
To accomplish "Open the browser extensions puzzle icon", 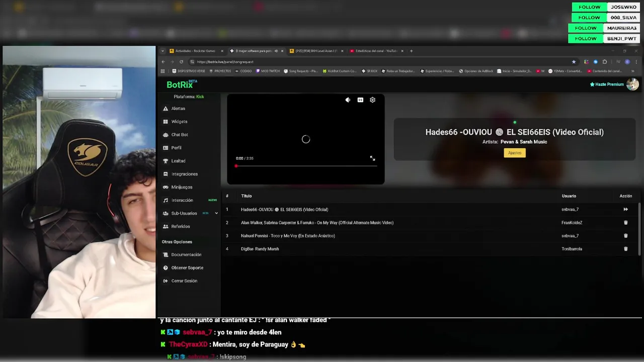I will click(x=605, y=62).
